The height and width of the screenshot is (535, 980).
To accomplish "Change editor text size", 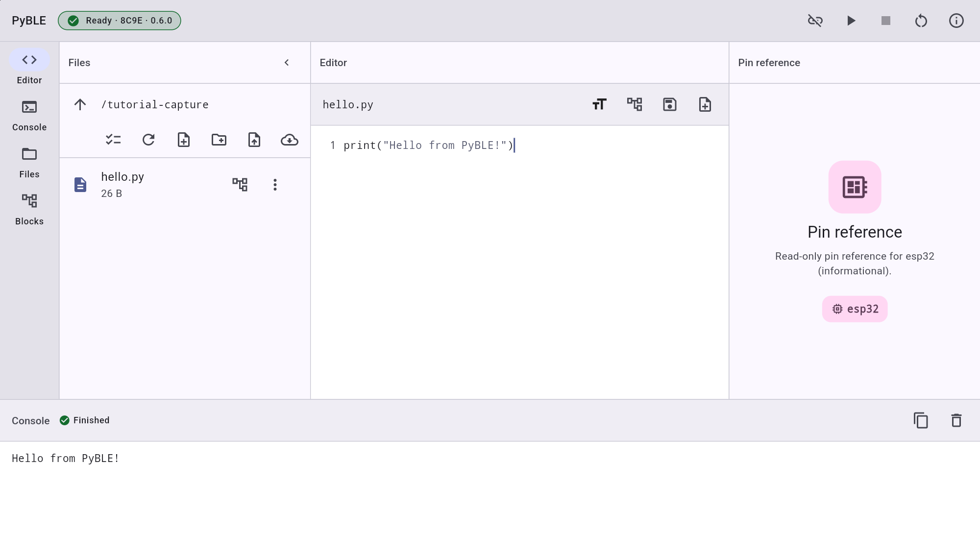I will [x=599, y=104].
